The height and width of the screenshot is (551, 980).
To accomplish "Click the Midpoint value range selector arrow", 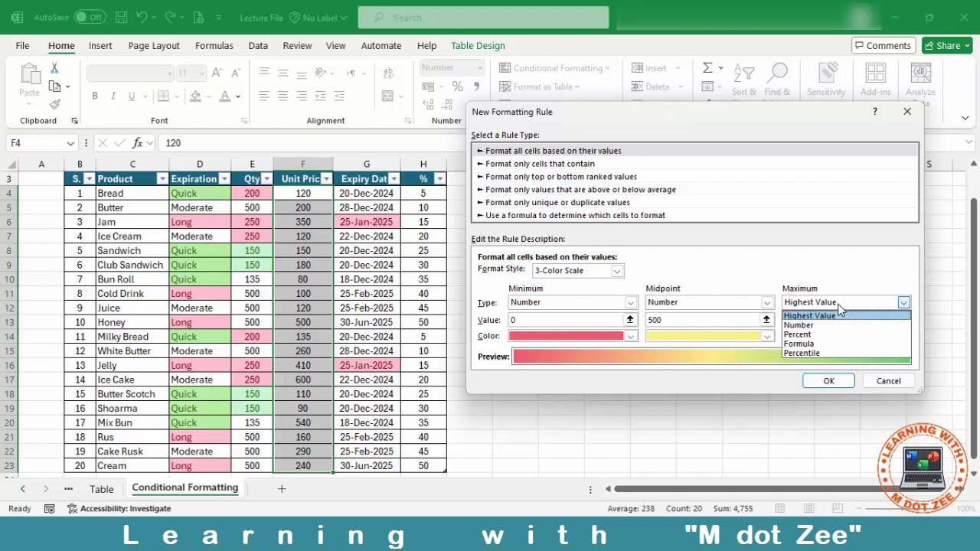I will click(x=766, y=320).
